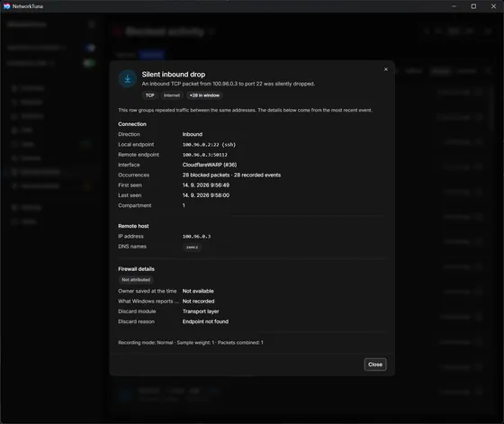Screen dimensions: 504x424
Task: Click the TCP tag chip
Action: pyautogui.click(x=149, y=95)
